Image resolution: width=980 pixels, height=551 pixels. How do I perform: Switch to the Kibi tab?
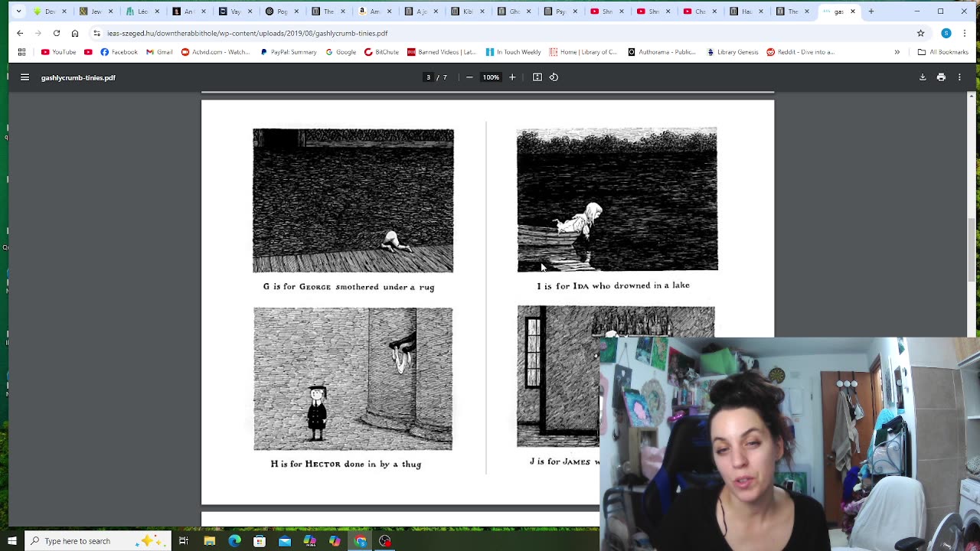[x=467, y=11]
